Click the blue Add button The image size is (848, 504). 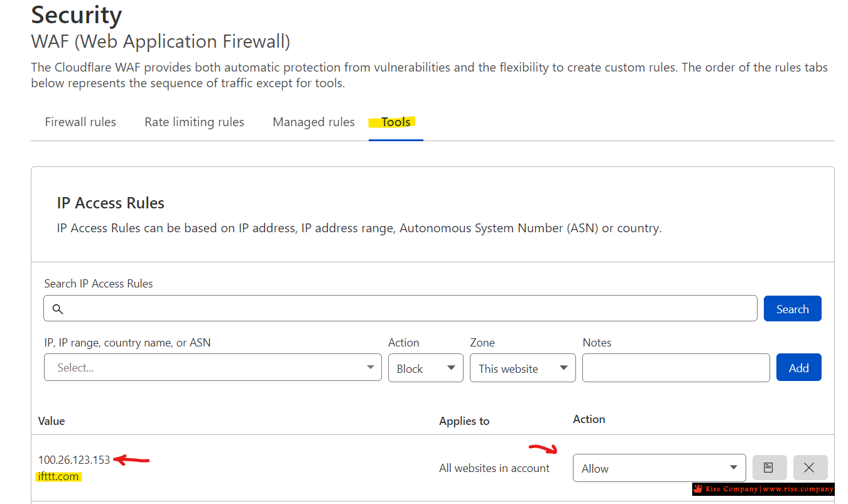798,368
